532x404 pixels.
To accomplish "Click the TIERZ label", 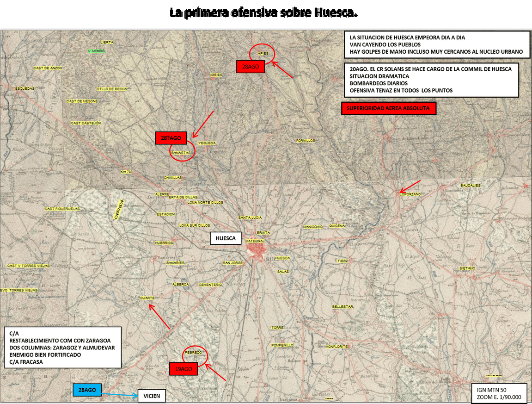I will [x=342, y=261].
